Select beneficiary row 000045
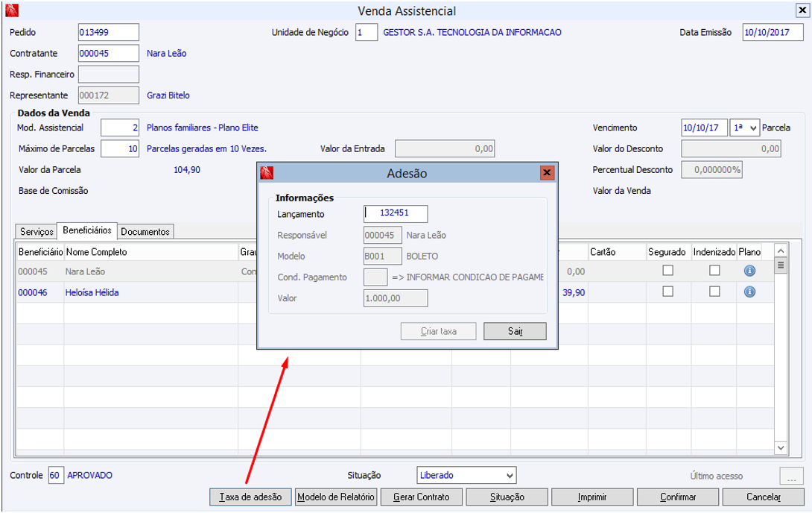 (396, 271)
